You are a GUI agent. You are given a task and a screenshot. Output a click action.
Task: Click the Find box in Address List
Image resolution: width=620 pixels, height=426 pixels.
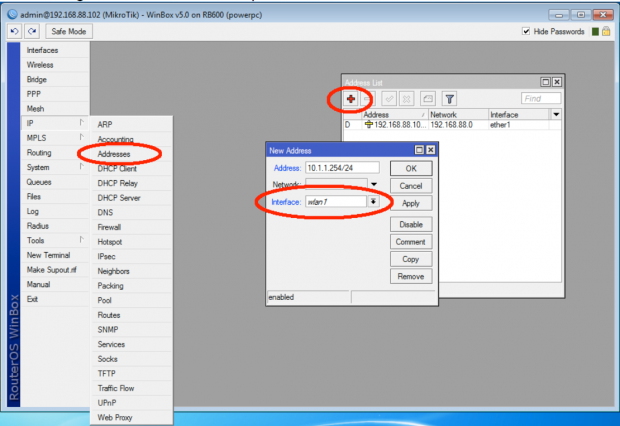coord(541,98)
